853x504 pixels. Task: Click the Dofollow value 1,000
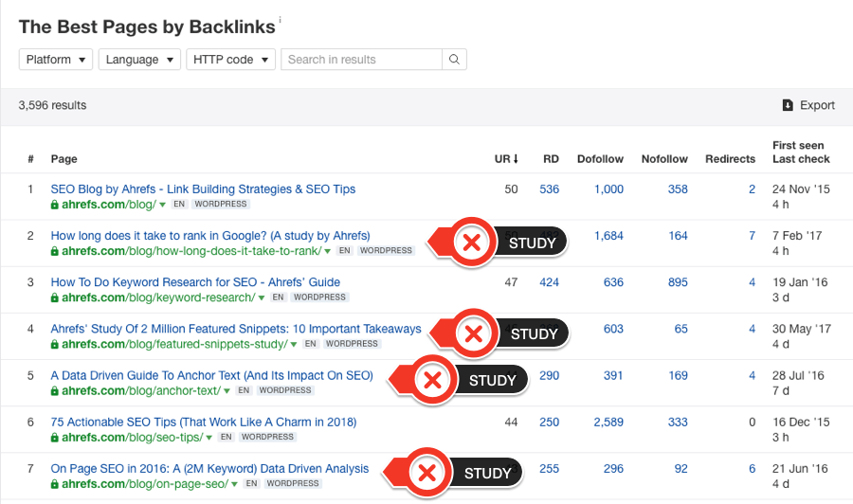(x=608, y=189)
